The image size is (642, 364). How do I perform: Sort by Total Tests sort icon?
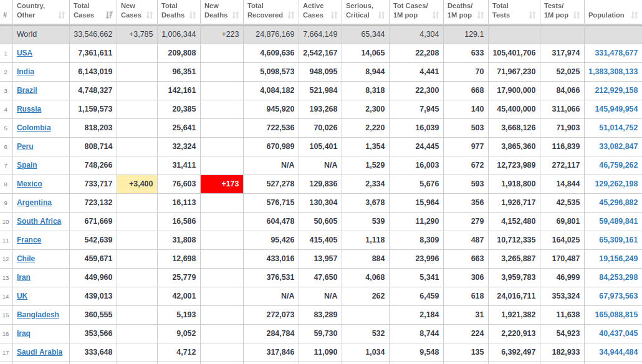coord(532,15)
